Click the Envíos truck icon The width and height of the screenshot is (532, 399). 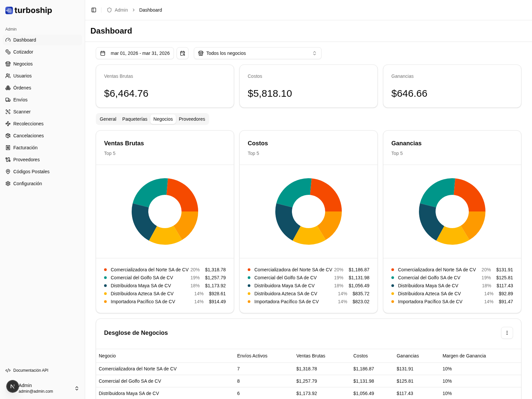pyautogui.click(x=8, y=100)
